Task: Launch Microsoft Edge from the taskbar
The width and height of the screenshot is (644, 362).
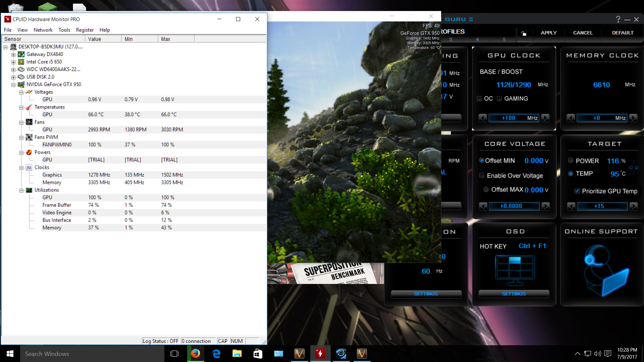Action: point(216,354)
